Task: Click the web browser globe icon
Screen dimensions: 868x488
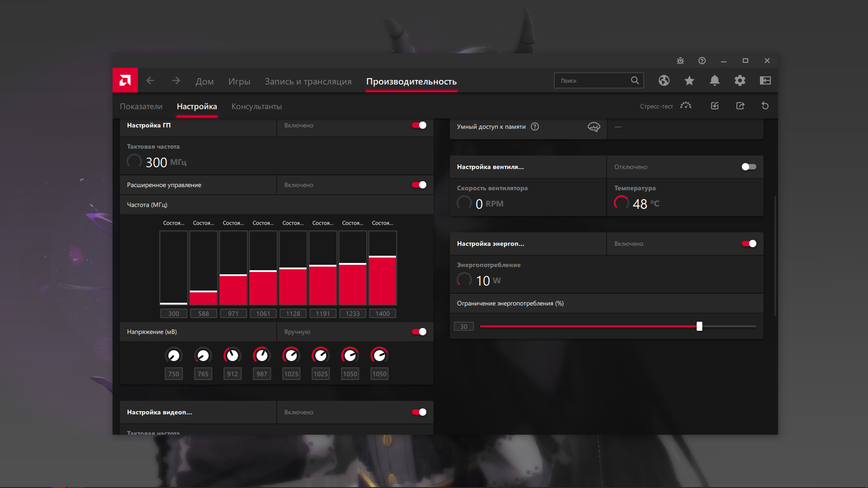Action: click(664, 80)
